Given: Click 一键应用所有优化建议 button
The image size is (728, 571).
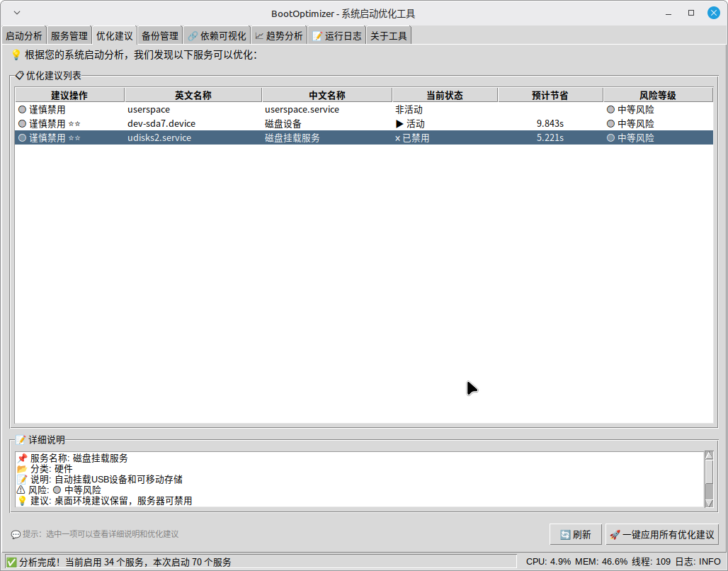Looking at the screenshot, I should (x=662, y=535).
